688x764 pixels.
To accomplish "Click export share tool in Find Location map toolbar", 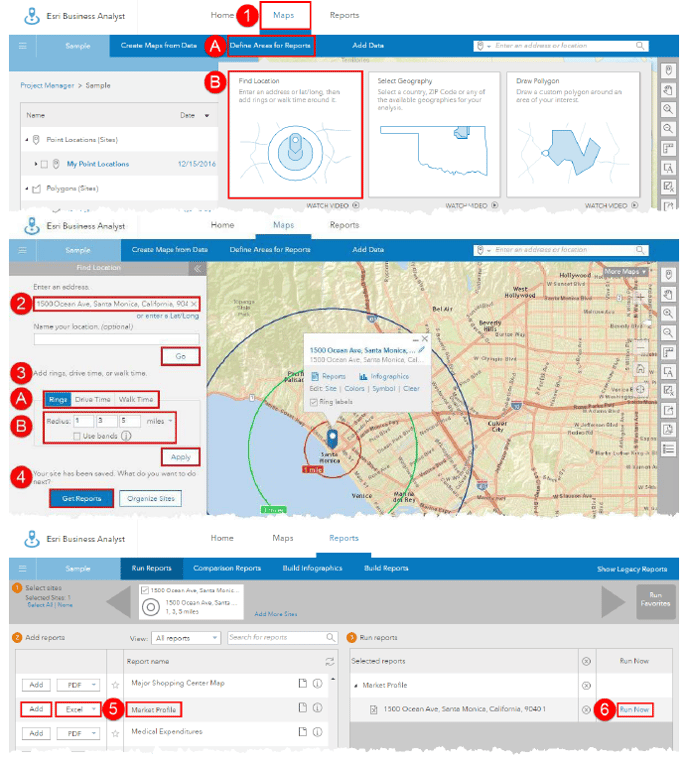I will click(668, 410).
